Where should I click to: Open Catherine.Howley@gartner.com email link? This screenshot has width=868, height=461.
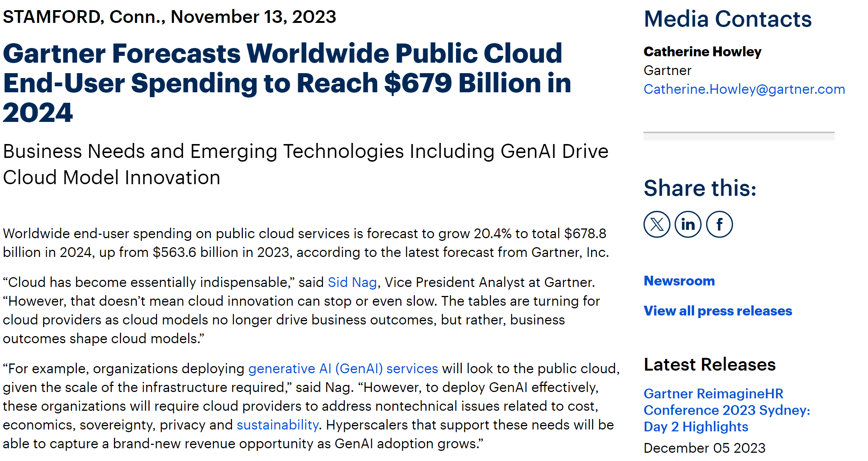click(x=744, y=89)
